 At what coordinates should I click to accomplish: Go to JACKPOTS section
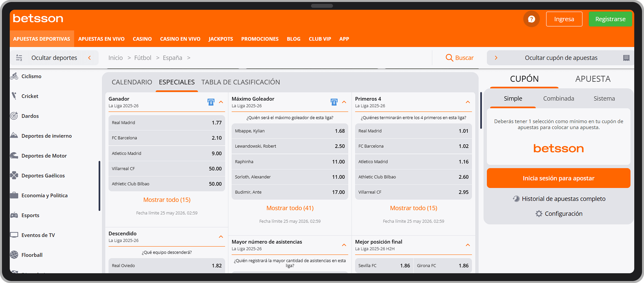pos(221,39)
